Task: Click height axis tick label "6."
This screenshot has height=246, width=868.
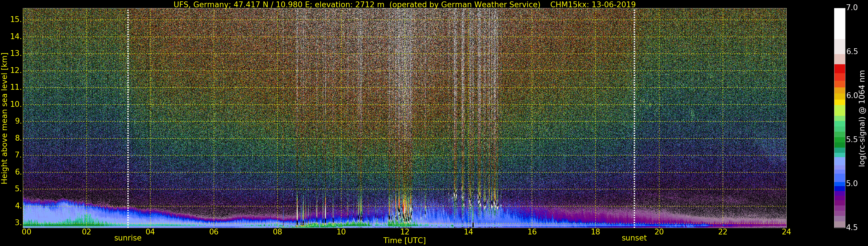Action: pyautogui.click(x=18, y=172)
